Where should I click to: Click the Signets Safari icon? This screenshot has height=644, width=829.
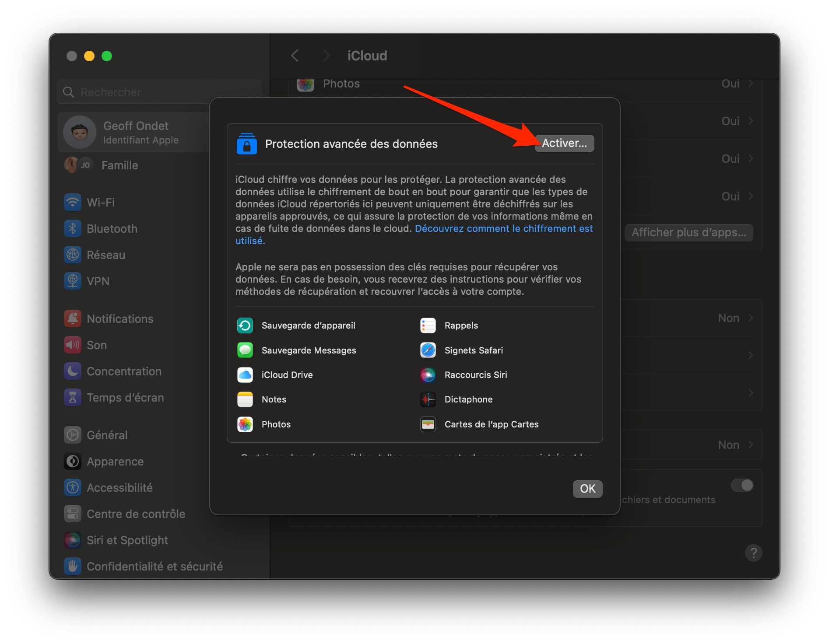pyautogui.click(x=428, y=350)
